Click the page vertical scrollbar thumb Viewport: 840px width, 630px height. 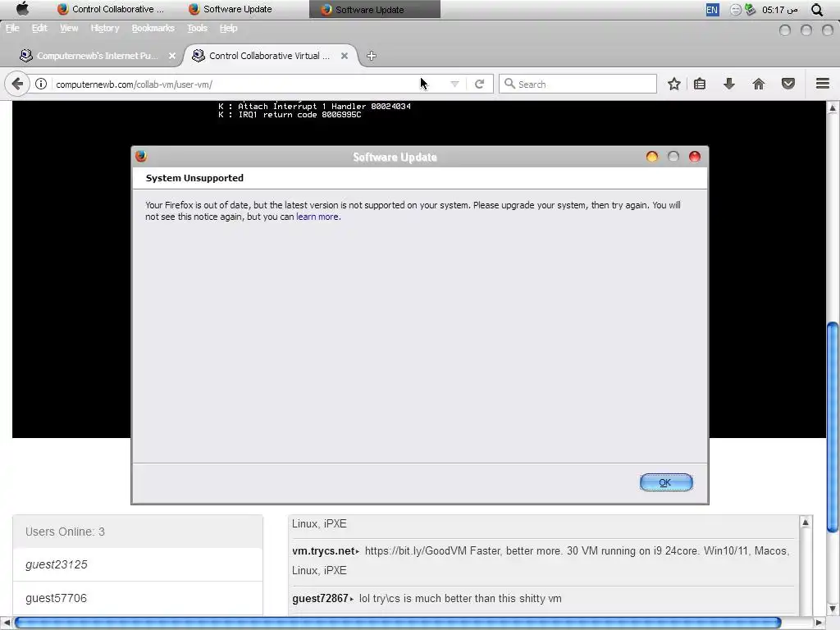tap(833, 427)
